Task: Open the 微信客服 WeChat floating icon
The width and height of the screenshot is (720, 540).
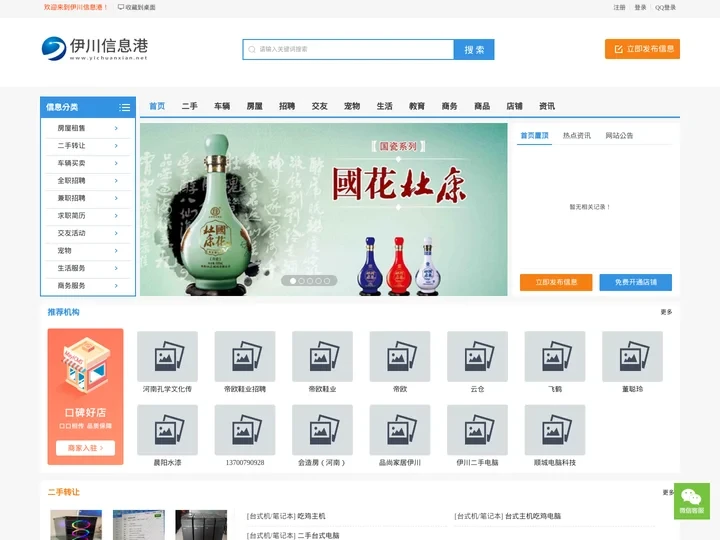Action: [692, 501]
